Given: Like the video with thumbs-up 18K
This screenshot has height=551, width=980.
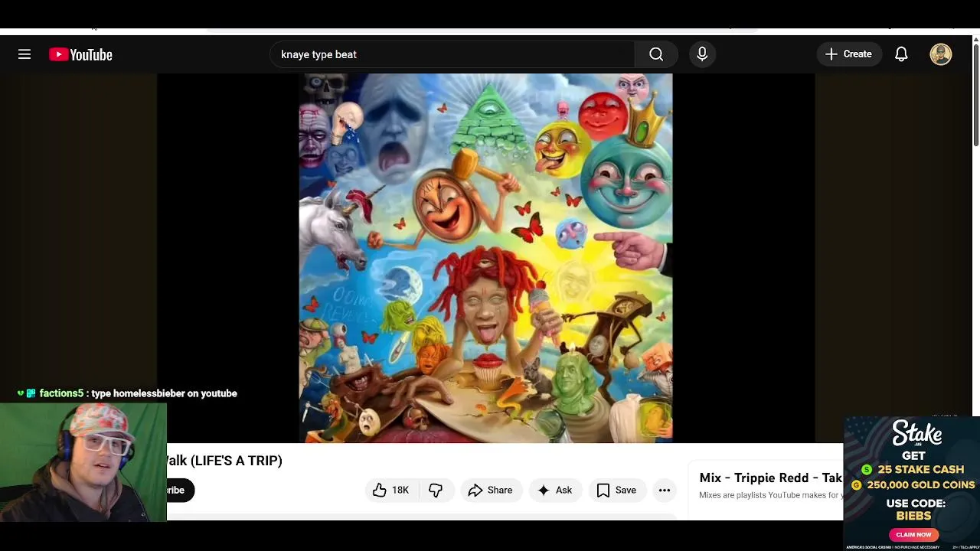Looking at the screenshot, I should click(391, 490).
